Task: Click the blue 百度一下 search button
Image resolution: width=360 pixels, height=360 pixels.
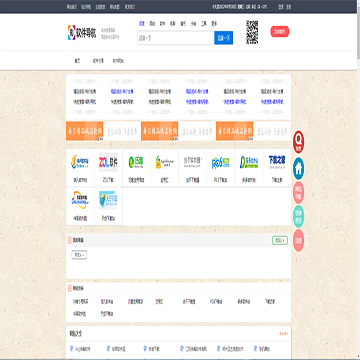Action: click(224, 38)
